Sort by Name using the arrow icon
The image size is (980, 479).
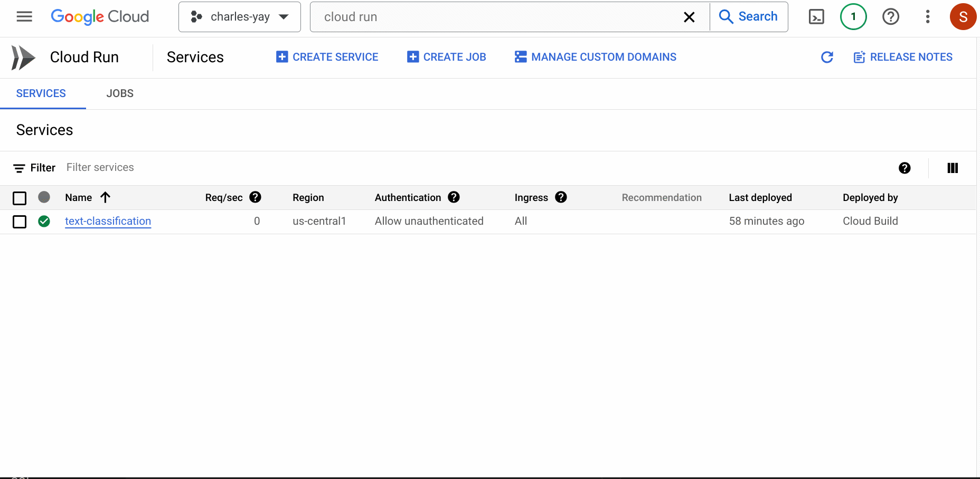[106, 197]
